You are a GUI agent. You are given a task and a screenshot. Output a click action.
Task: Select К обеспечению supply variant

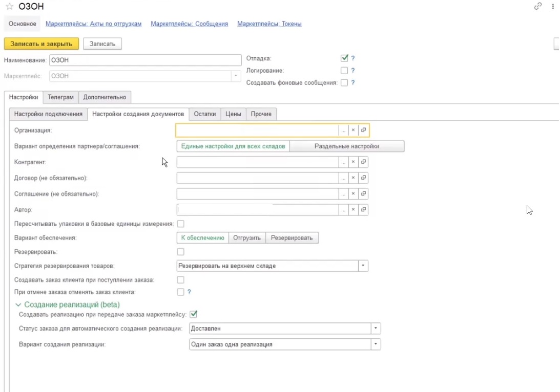202,238
